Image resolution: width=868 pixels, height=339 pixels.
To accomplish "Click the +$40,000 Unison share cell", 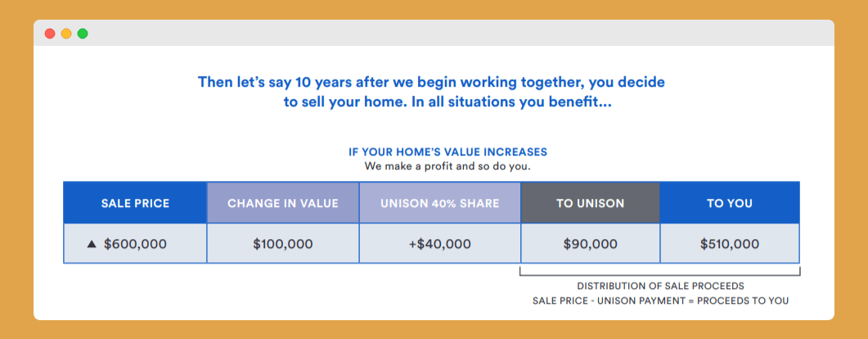I will pyautogui.click(x=440, y=244).
